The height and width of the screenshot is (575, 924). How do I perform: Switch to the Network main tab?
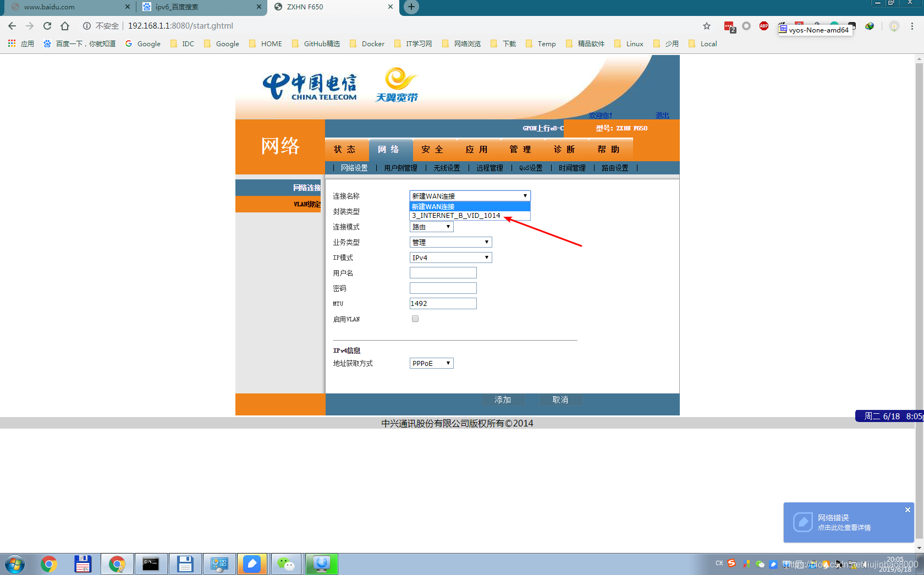click(391, 149)
